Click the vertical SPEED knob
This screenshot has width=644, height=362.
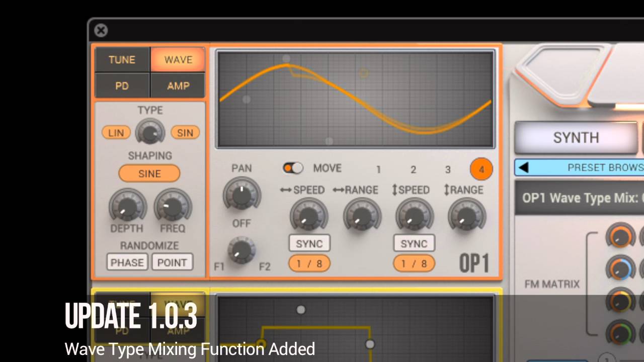414,216
